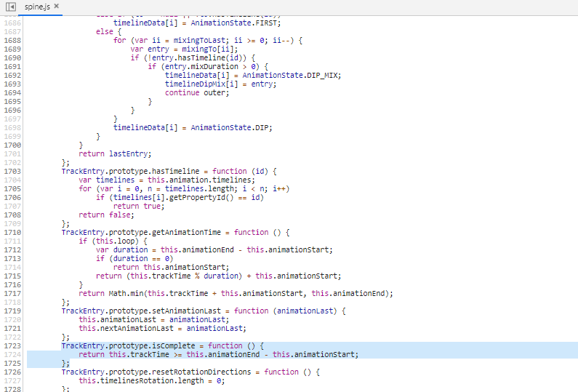Click 'TrackEntry.prototype.hasTimeline' function definition
Image resolution: width=578 pixels, height=392 pixels.
[169, 172]
